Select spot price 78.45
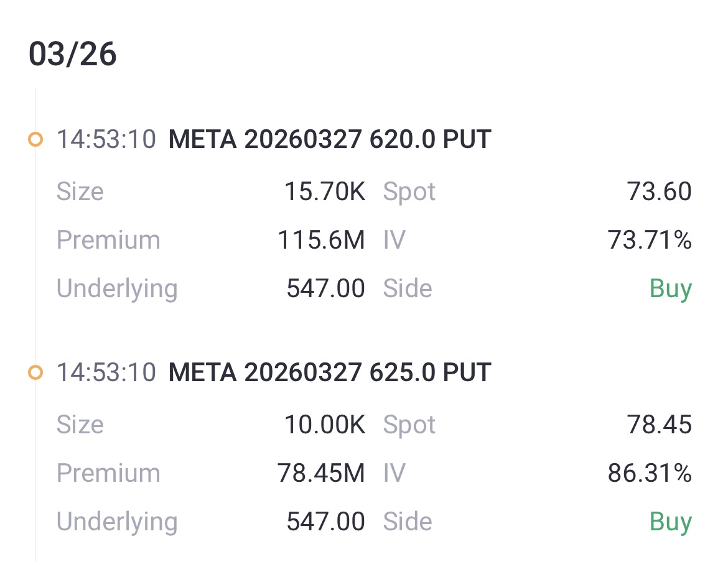 click(x=659, y=425)
